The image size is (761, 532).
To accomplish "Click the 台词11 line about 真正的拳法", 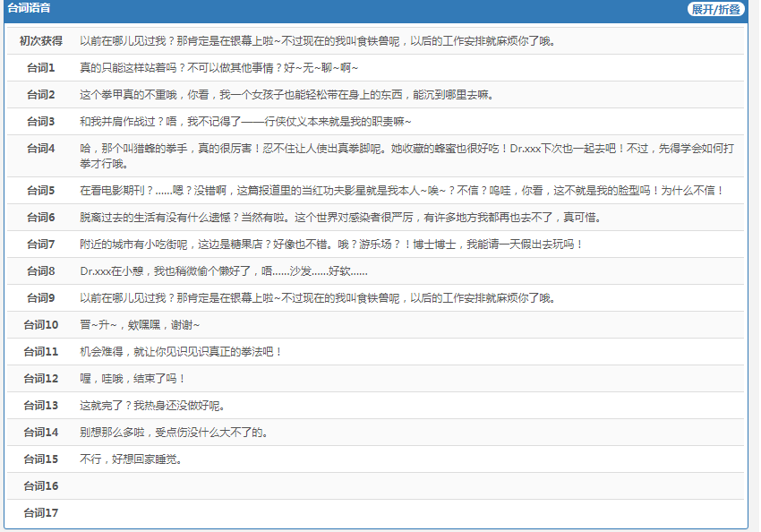I will point(181,352).
